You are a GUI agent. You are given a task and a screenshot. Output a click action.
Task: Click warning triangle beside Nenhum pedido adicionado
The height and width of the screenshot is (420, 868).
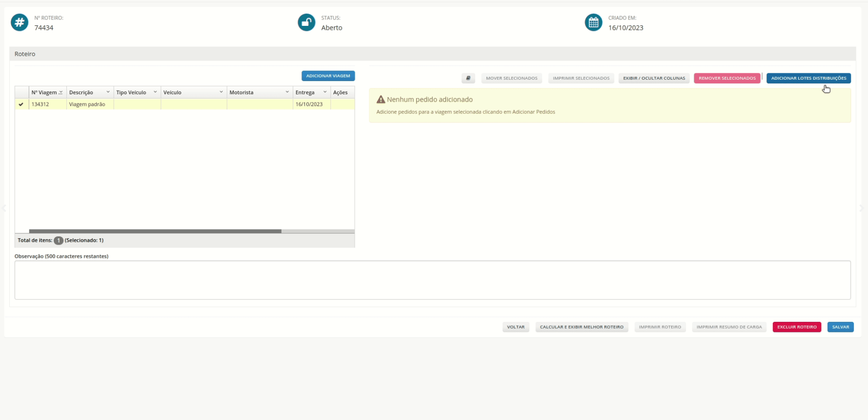click(x=381, y=100)
